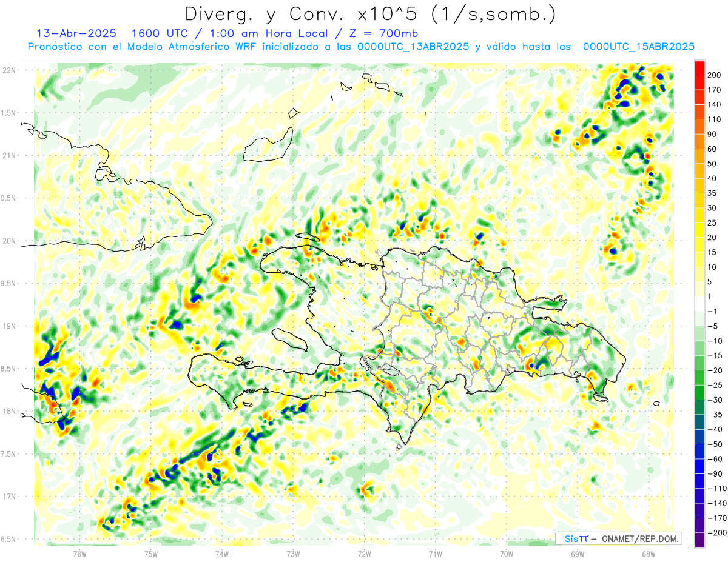This screenshot has height=562, width=728.
Task: Click the "75W" longitude label
Action: (150, 554)
